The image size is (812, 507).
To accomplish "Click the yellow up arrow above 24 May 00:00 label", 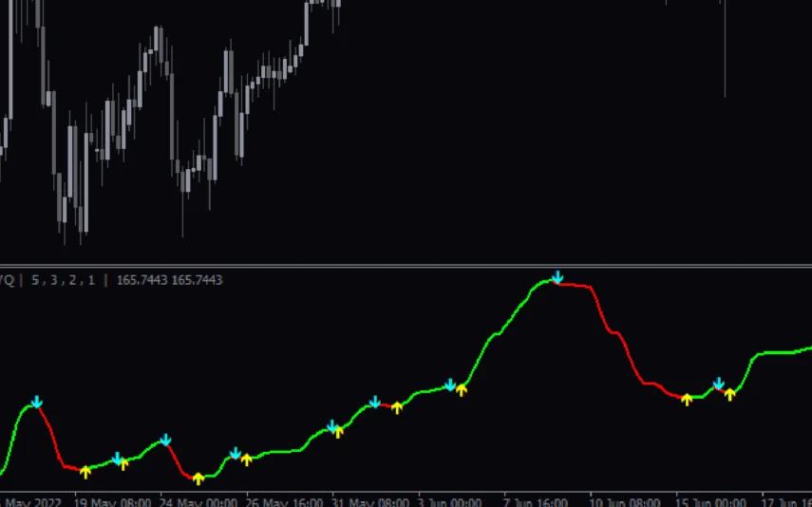I will (198, 478).
